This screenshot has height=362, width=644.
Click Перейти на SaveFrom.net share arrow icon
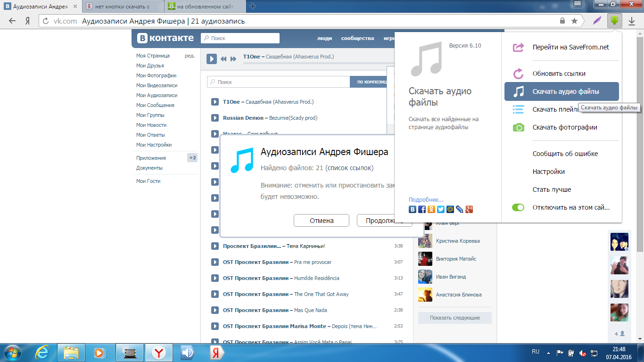pyautogui.click(x=518, y=47)
